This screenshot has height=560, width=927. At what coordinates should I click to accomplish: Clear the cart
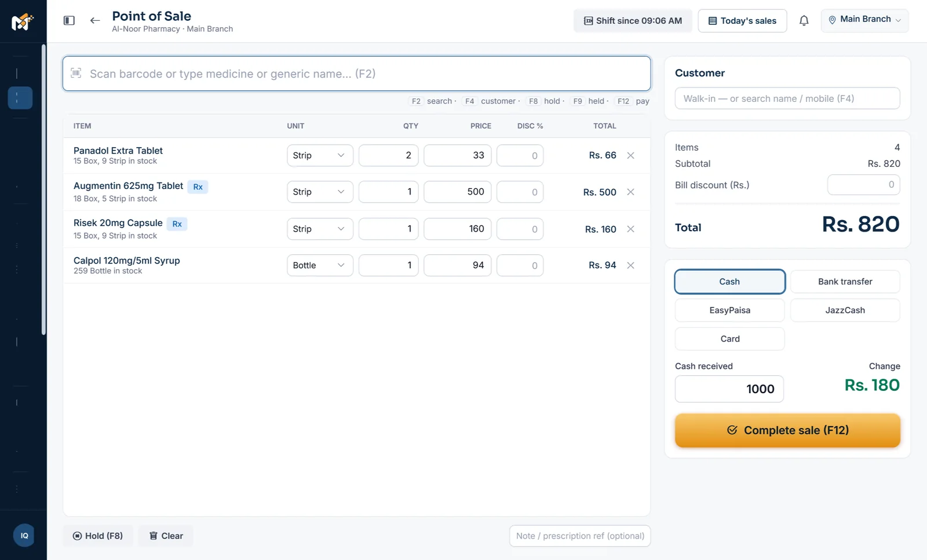point(166,536)
